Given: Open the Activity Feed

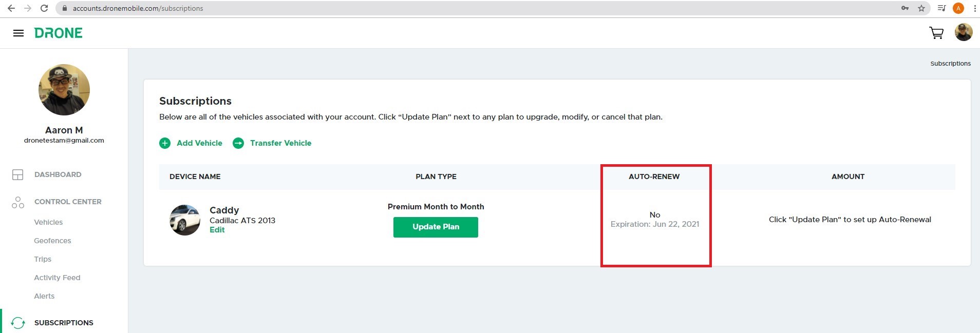Looking at the screenshot, I should point(57,278).
